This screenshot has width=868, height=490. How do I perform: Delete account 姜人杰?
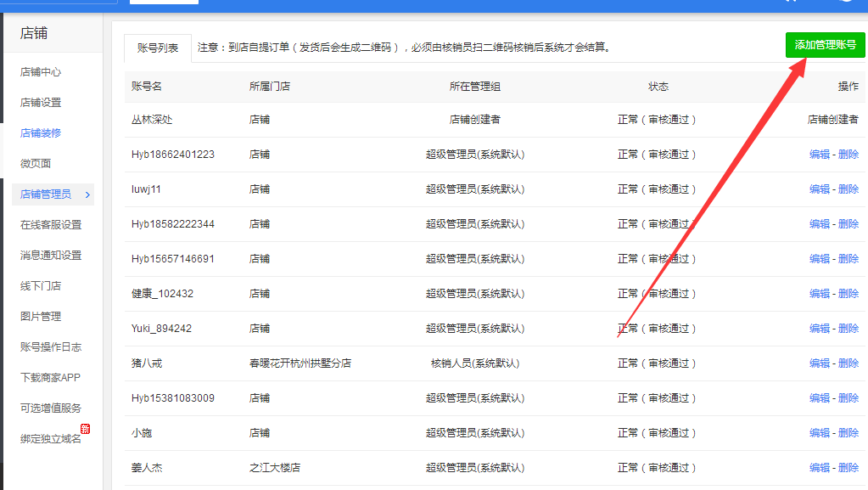(x=848, y=468)
